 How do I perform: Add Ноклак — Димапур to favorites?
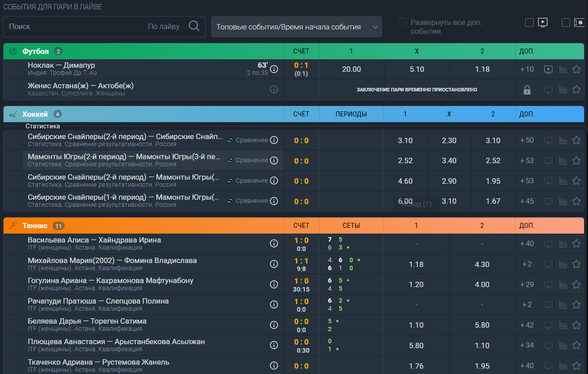coord(576,69)
